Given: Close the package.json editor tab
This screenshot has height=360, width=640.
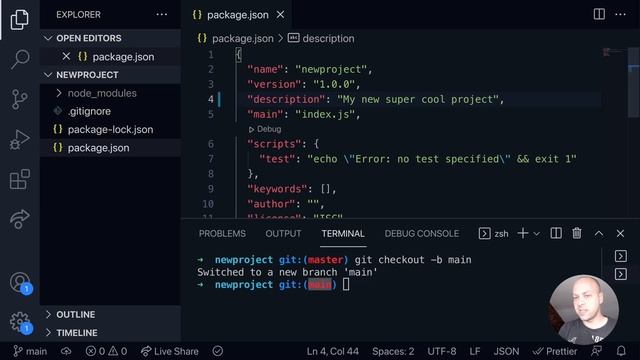Looking at the screenshot, I should 280,15.
